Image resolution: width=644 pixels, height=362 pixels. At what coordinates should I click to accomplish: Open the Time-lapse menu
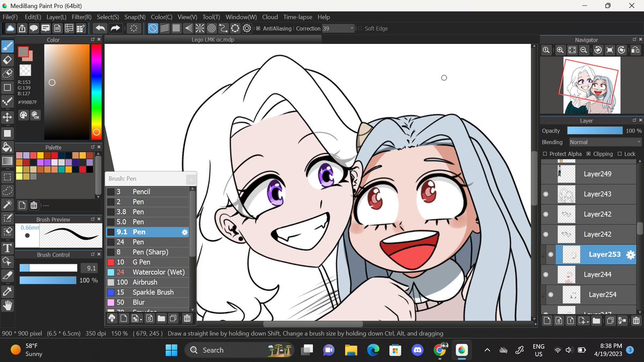pos(298,17)
